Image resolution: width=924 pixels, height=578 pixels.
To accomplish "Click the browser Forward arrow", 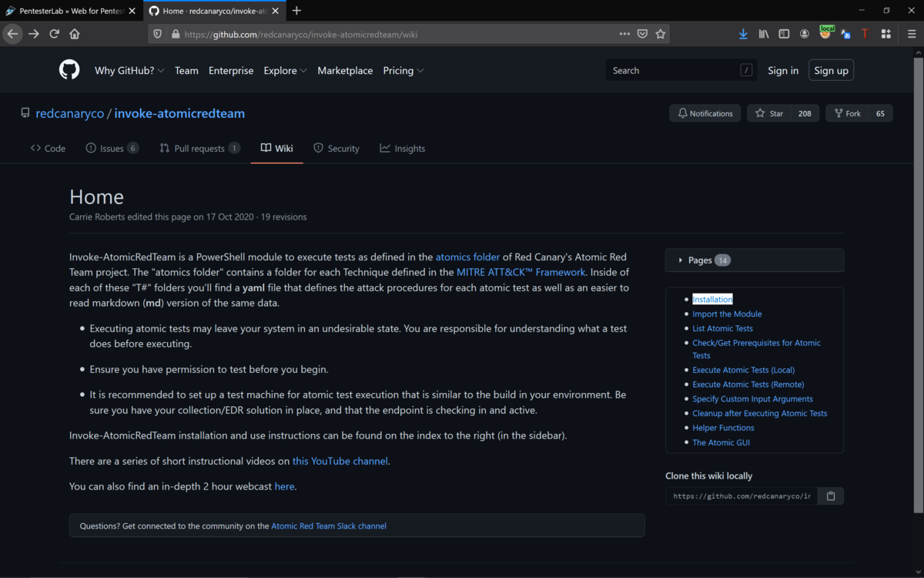I will [x=33, y=34].
